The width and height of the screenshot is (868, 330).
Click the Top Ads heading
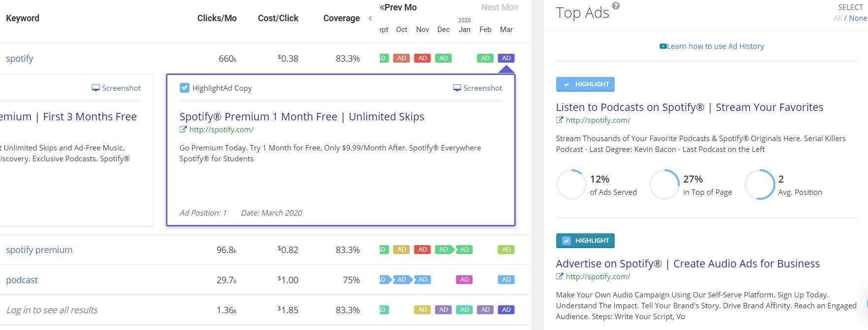582,12
